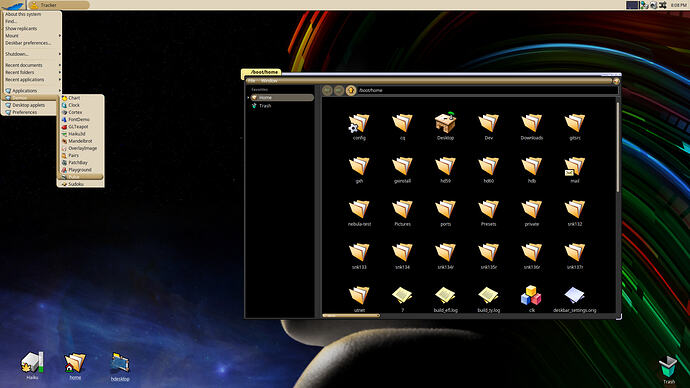Open the Presets folder
Screen dimensions: 690x388
click(x=488, y=210)
